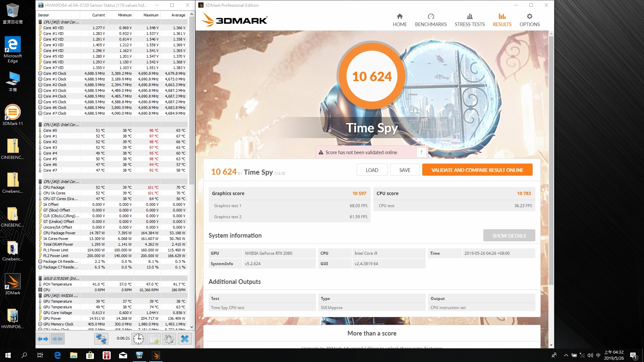This screenshot has width=644, height=362.
Task: Click the battery status tray icon
Action: pyautogui.click(x=574, y=355)
